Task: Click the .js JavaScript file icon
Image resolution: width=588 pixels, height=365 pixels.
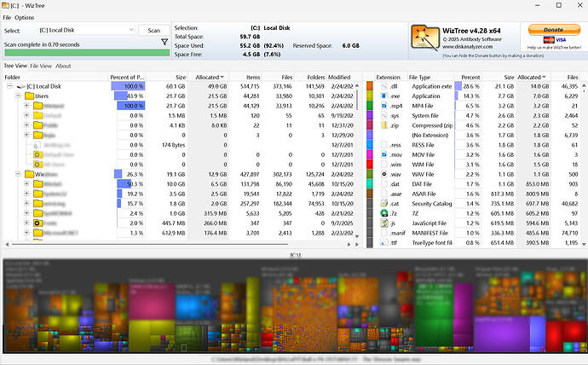Action: pyautogui.click(x=383, y=223)
